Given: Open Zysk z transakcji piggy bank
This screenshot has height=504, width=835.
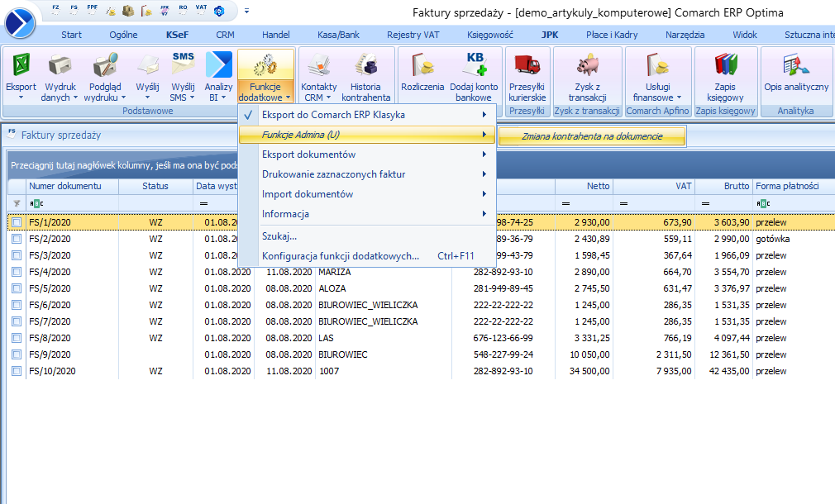Looking at the screenshot, I should (x=587, y=65).
